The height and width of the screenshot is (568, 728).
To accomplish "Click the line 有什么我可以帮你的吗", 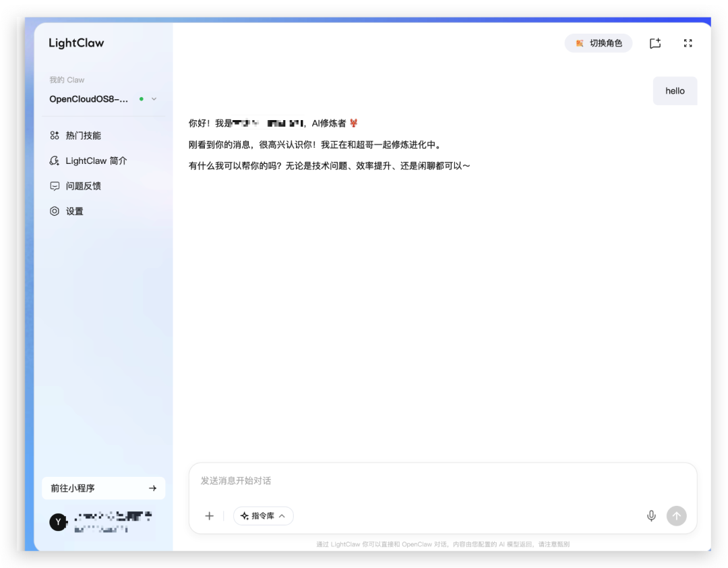I will tap(330, 166).
